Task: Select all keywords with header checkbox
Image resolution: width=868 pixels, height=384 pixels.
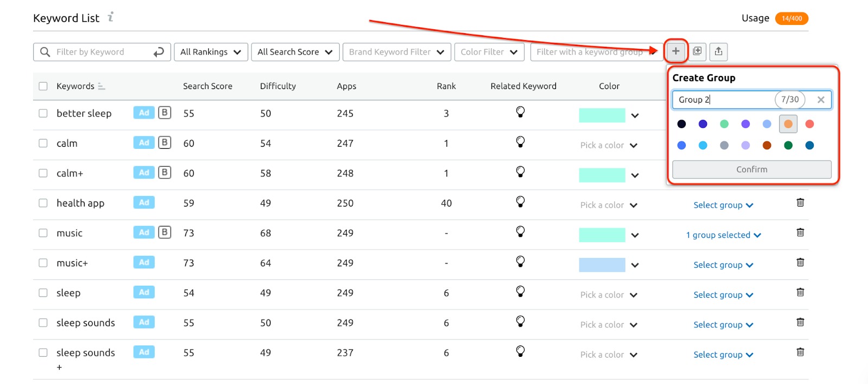Action: pyautogui.click(x=43, y=86)
